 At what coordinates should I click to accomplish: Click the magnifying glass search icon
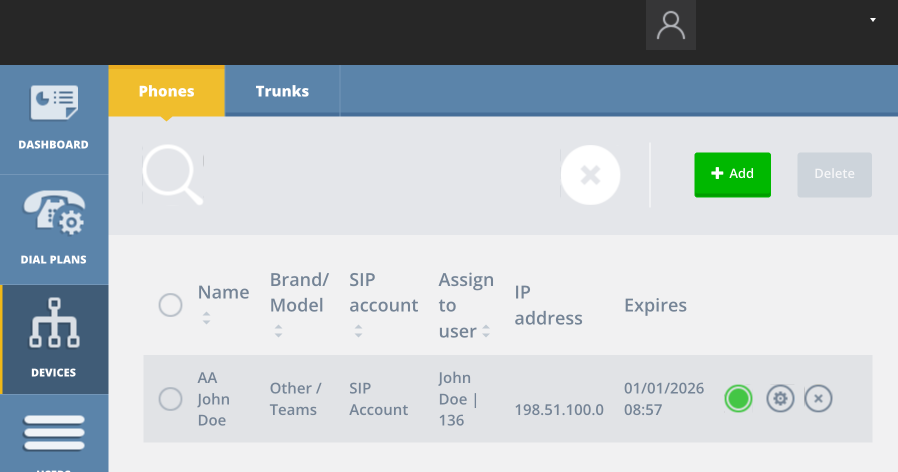173,175
